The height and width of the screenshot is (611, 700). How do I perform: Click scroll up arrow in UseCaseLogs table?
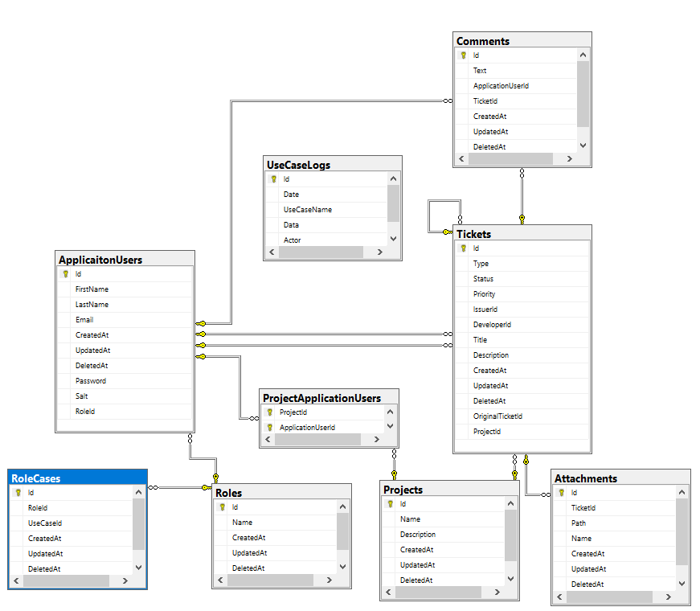[x=393, y=178]
